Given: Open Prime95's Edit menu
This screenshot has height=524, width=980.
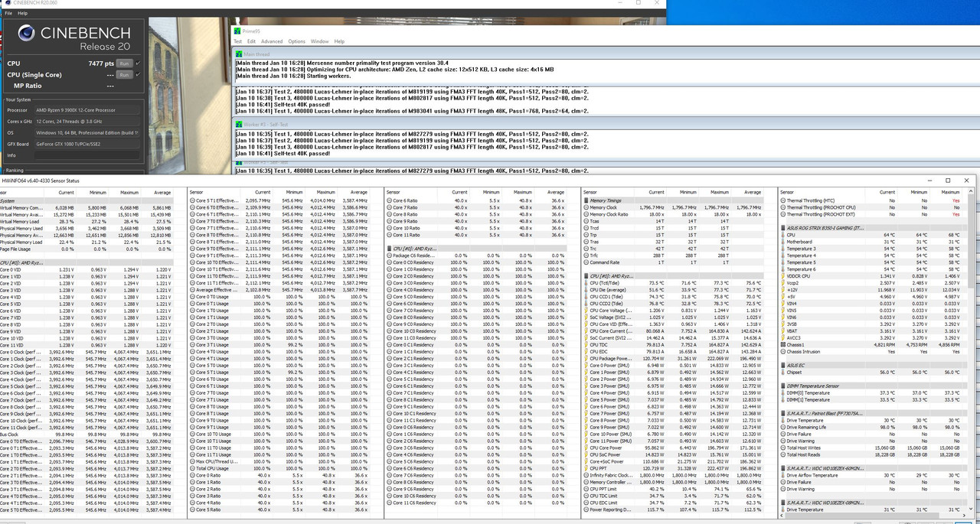Looking at the screenshot, I should pos(251,41).
